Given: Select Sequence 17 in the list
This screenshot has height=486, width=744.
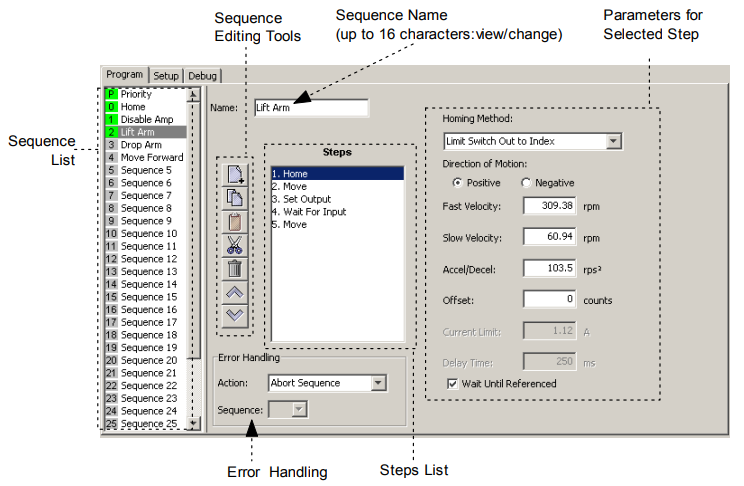Looking at the screenshot, I should pyautogui.click(x=146, y=322).
